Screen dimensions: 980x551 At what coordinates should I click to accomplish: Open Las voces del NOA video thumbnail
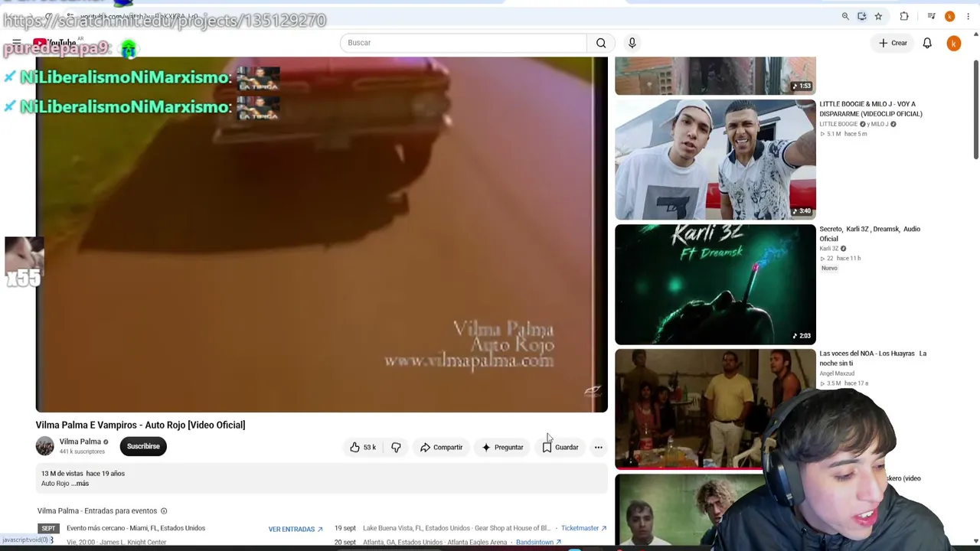(x=715, y=409)
